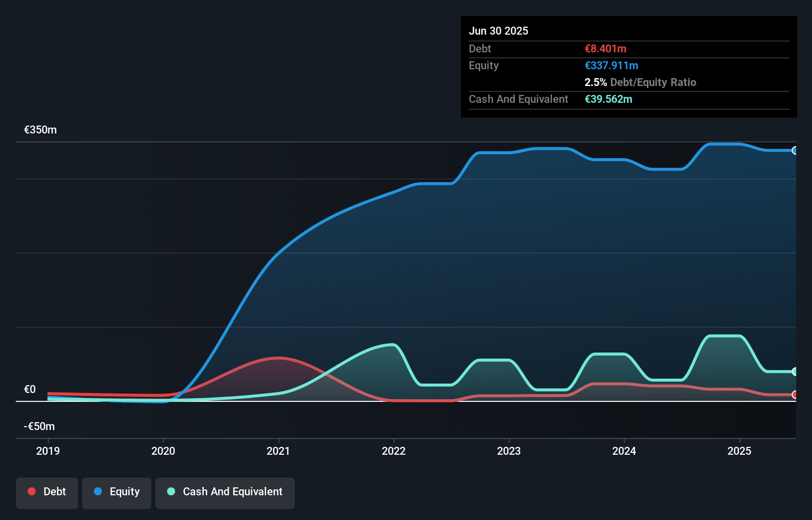Click the red Debt legend dot

(x=31, y=491)
